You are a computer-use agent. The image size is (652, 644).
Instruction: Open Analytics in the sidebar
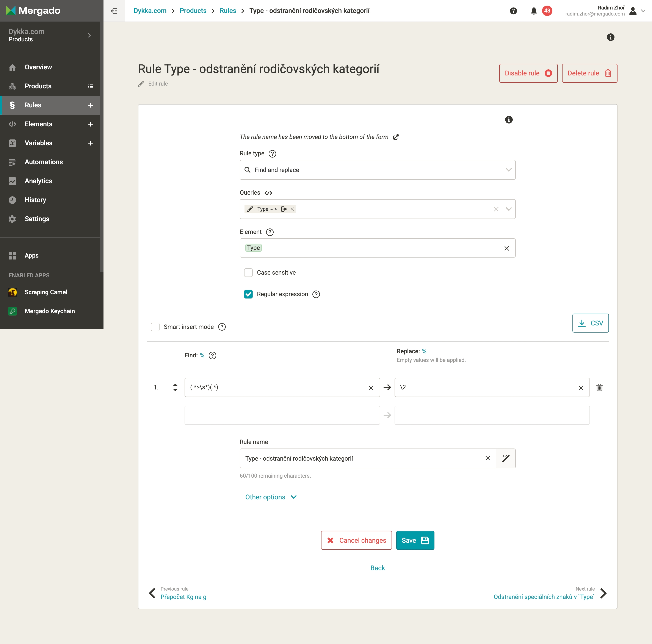tap(38, 181)
